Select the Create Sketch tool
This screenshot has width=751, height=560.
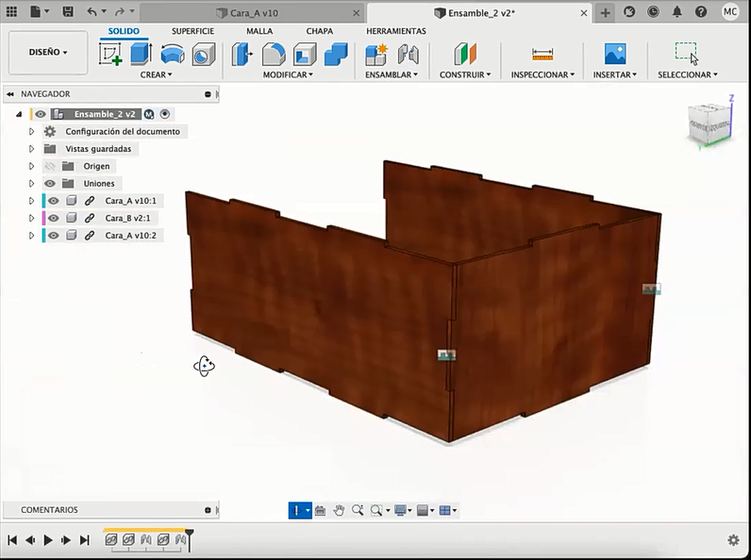(x=110, y=54)
